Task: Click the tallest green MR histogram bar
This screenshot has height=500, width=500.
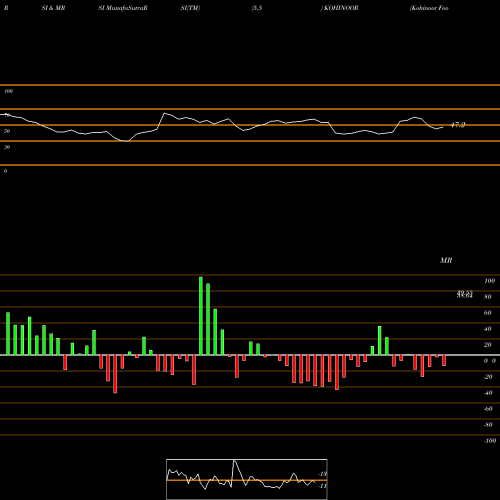Action: click(201, 316)
